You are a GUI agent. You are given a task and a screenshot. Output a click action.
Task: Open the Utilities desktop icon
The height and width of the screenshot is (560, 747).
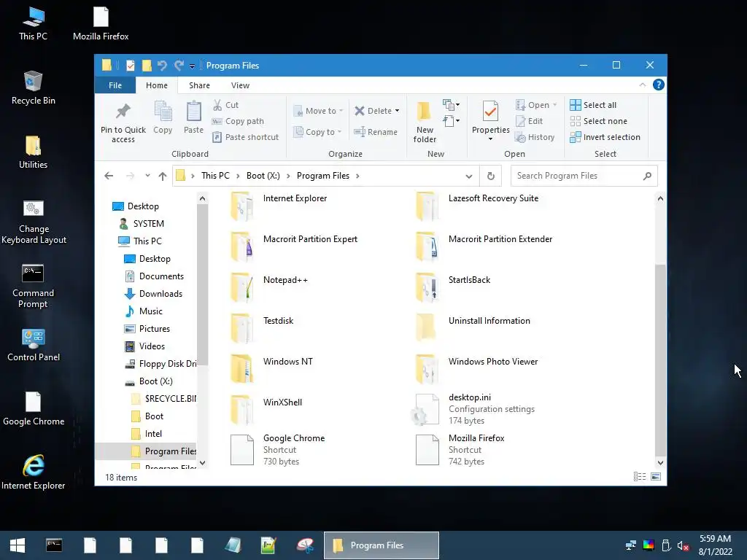pyautogui.click(x=33, y=152)
